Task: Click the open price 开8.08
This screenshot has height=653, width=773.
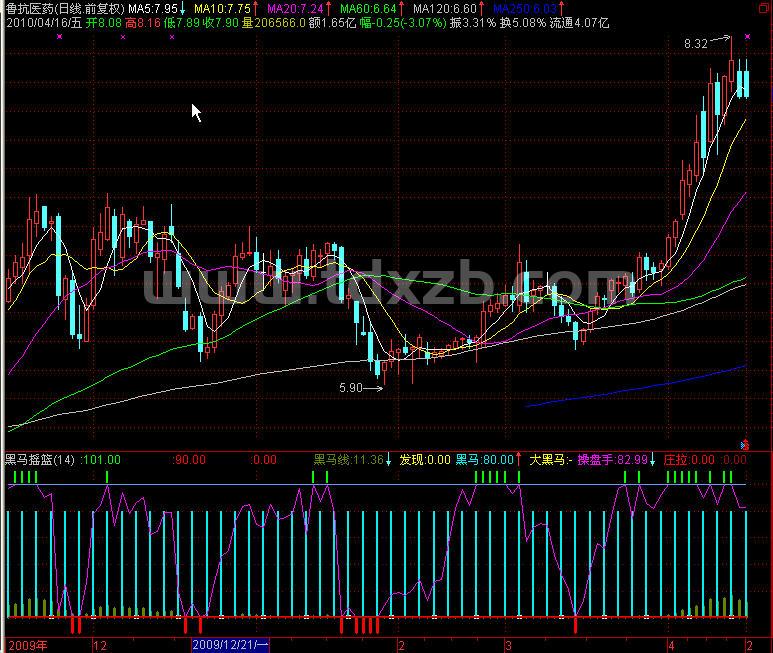Action: click(x=104, y=23)
